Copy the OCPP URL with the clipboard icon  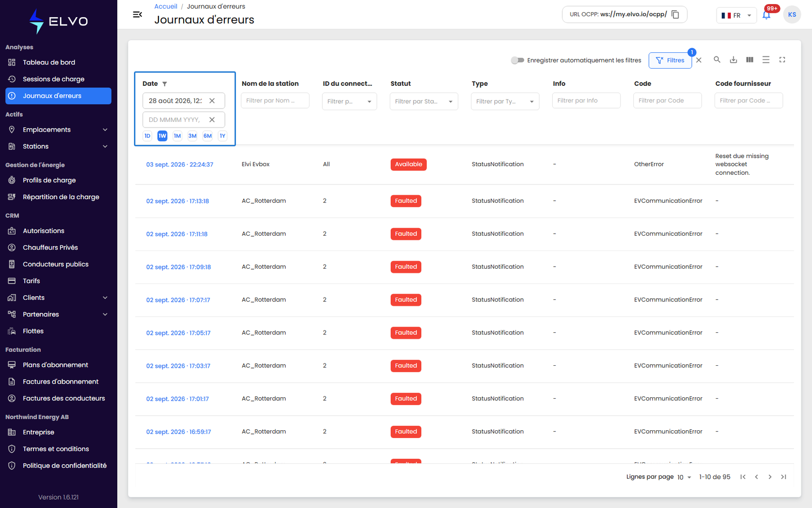pyautogui.click(x=675, y=14)
